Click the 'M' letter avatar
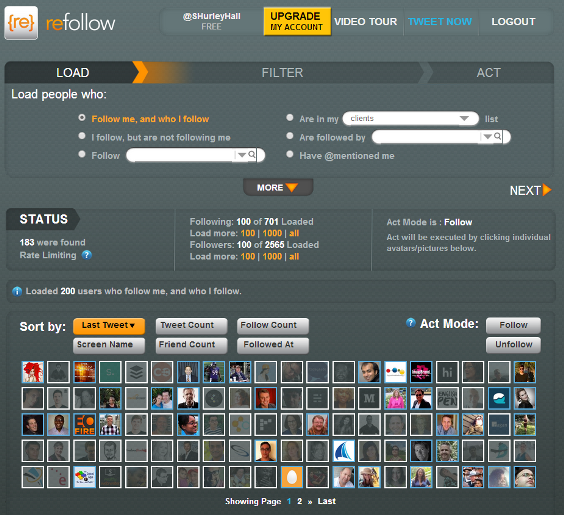 click(x=369, y=398)
